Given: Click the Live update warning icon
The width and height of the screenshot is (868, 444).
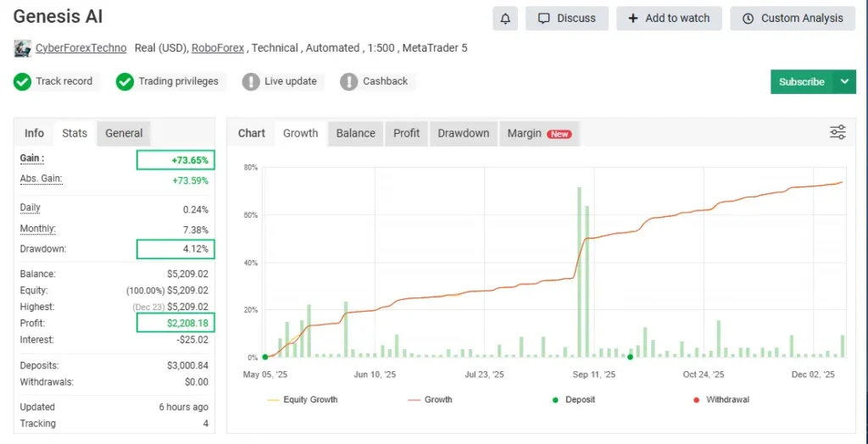Looking at the screenshot, I should (251, 82).
